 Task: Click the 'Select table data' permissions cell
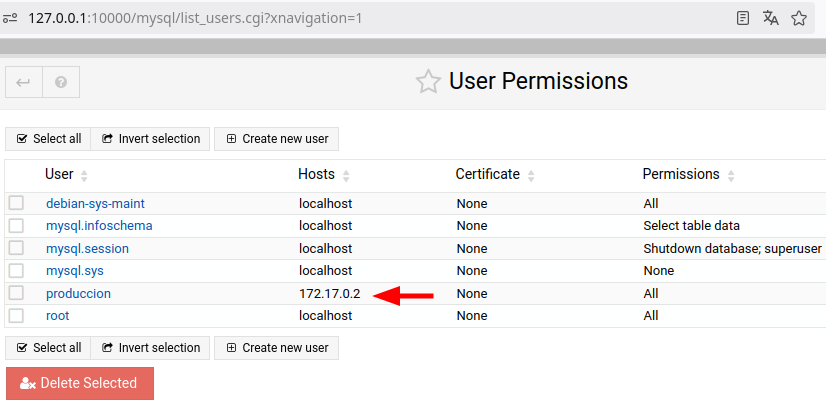(x=692, y=226)
